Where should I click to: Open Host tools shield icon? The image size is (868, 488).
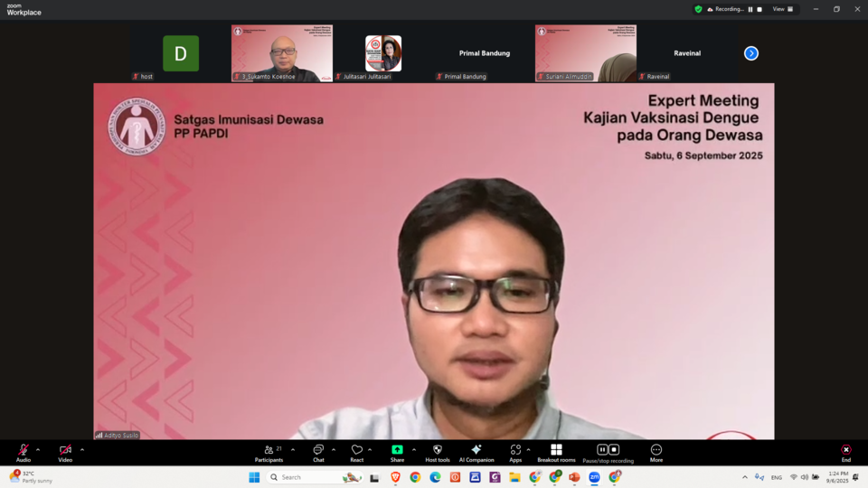click(438, 450)
